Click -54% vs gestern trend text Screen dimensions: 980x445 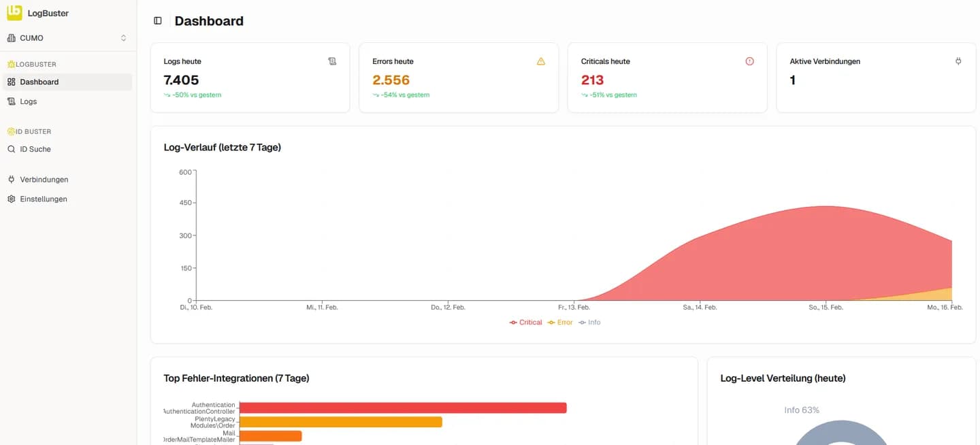(406, 95)
